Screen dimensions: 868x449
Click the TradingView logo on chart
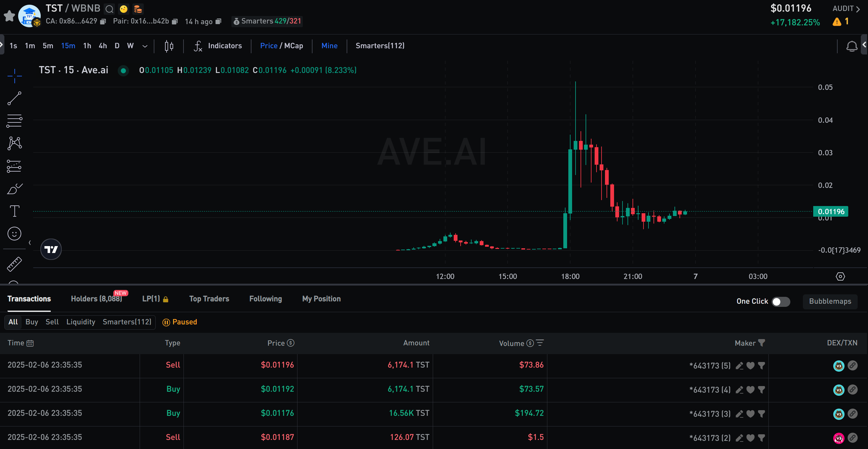coord(51,249)
